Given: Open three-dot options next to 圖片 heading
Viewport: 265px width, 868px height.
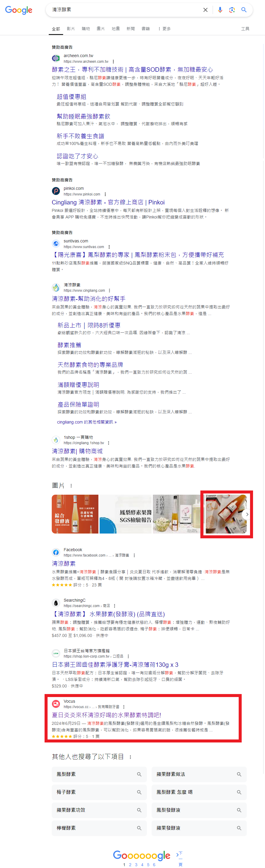Looking at the screenshot, I should 71,485.
